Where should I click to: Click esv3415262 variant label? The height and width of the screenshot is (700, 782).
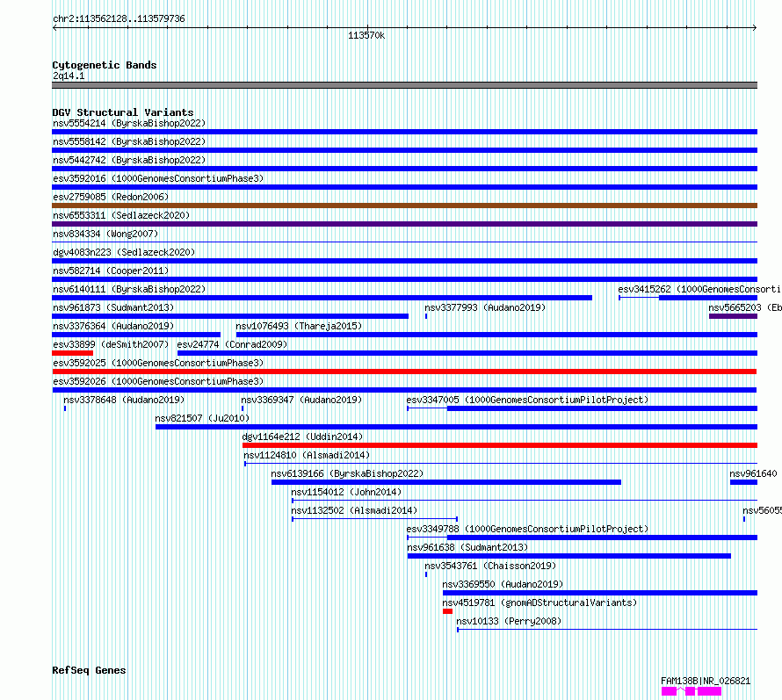(x=699, y=289)
